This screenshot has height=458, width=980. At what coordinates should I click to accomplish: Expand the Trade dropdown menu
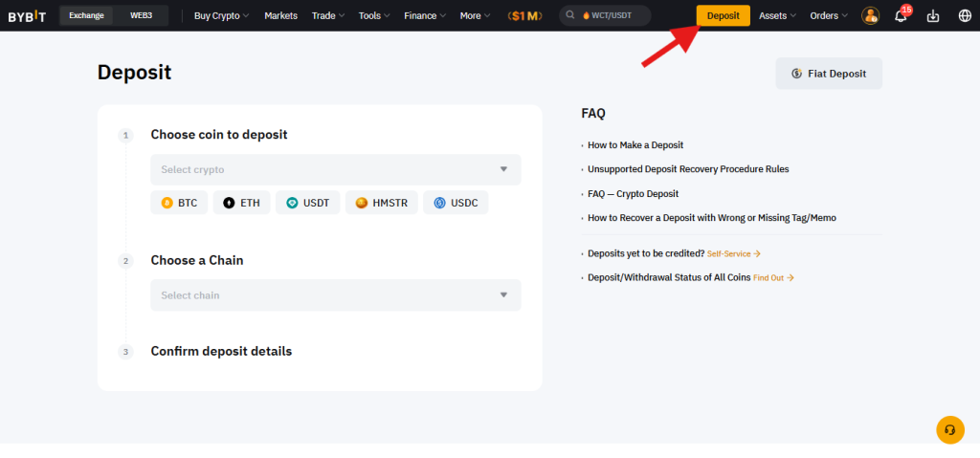(x=328, y=15)
